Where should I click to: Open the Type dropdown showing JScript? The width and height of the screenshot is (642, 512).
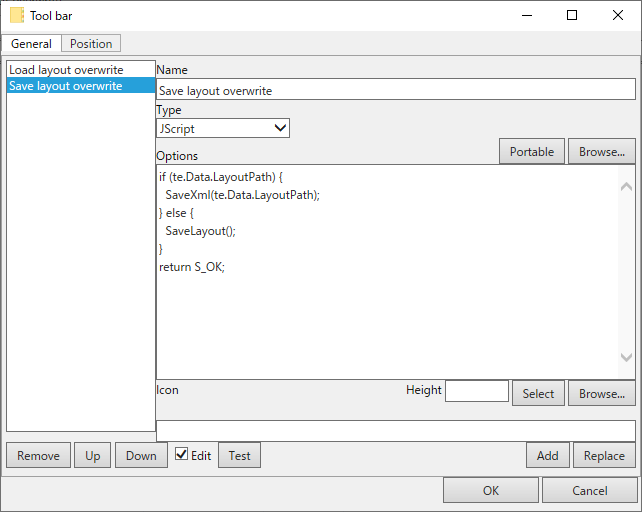pyautogui.click(x=223, y=129)
